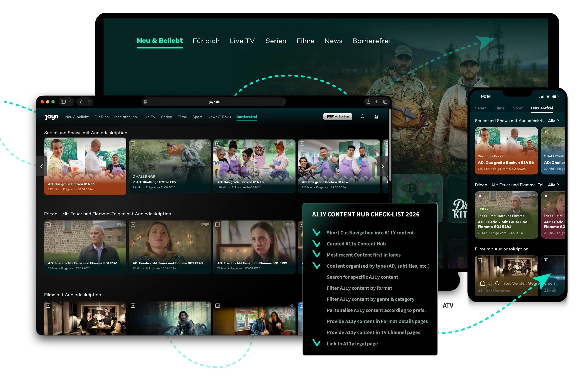Show Safari tab overview icon
Image resolution: width=588 pixels, height=376 pixels.
point(385,102)
